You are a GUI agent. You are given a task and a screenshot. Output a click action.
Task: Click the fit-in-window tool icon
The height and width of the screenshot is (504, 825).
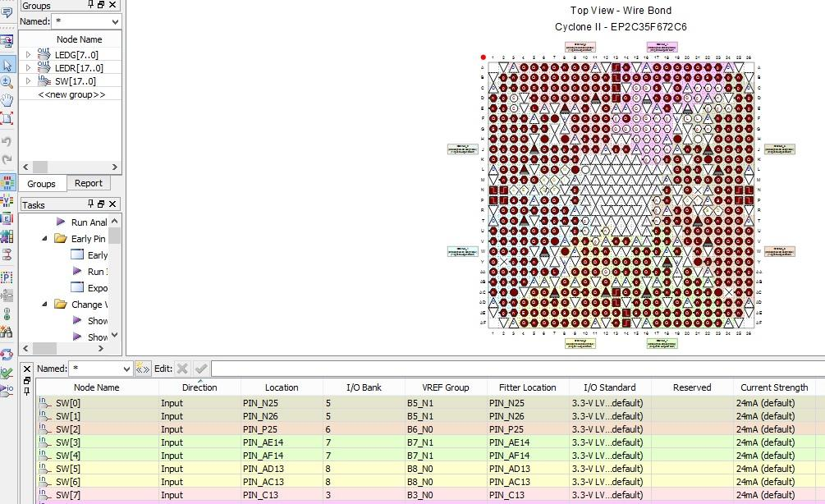tap(7, 117)
